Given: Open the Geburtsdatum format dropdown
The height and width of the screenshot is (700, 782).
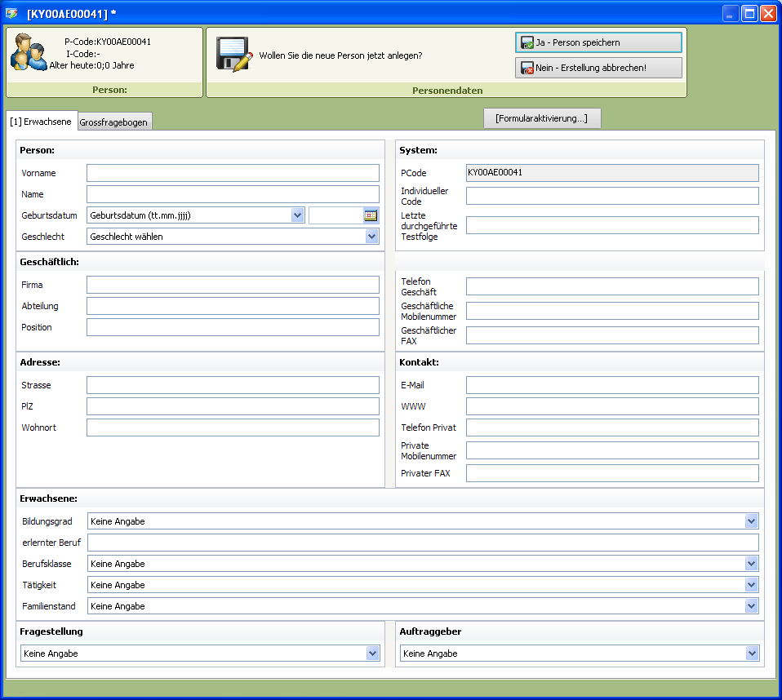Looking at the screenshot, I should pyautogui.click(x=297, y=215).
